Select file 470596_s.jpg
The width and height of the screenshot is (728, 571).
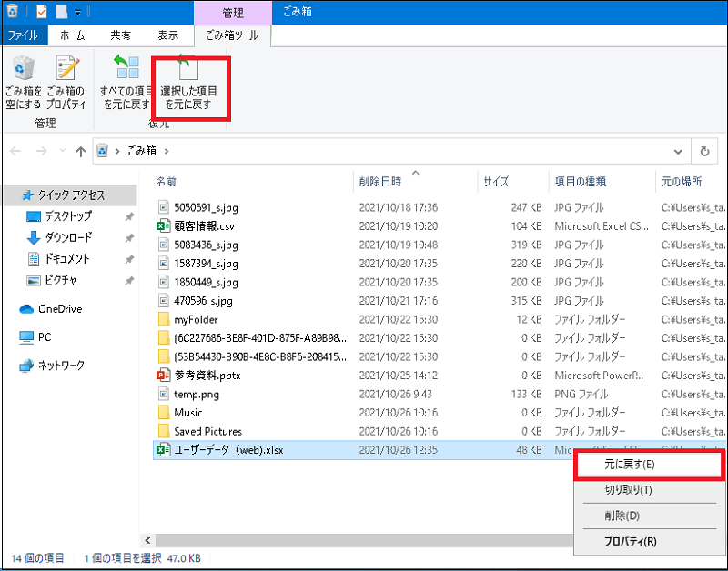(203, 301)
